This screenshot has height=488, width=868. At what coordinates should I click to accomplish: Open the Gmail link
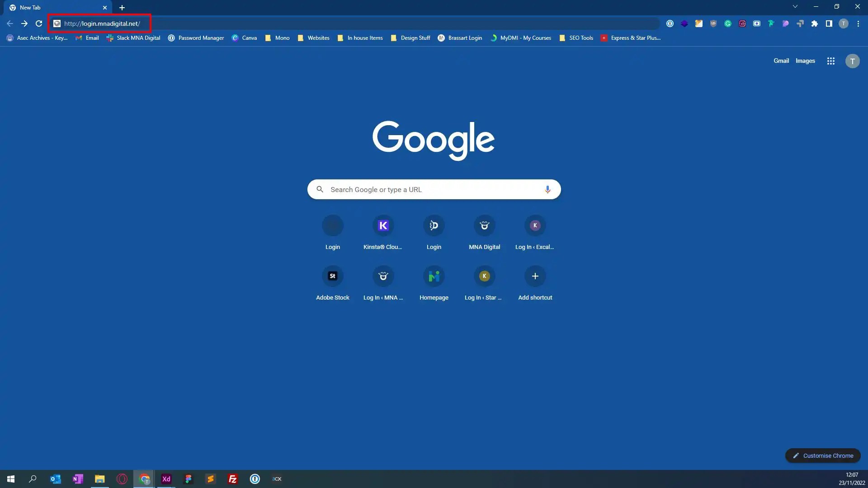[x=781, y=61]
